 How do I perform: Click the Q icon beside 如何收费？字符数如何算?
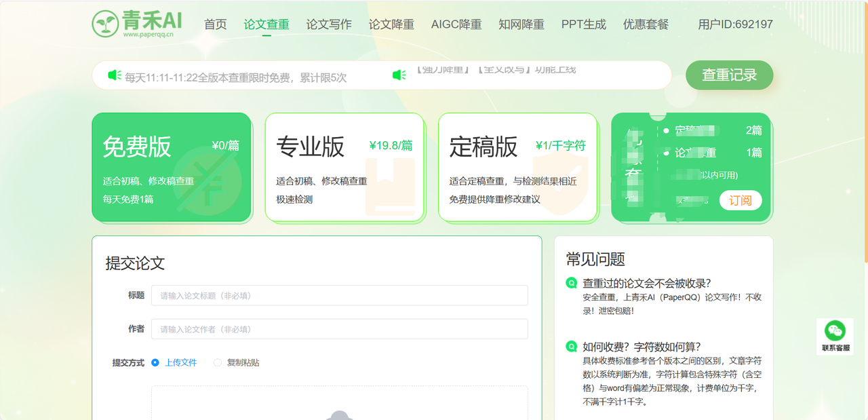(x=572, y=346)
